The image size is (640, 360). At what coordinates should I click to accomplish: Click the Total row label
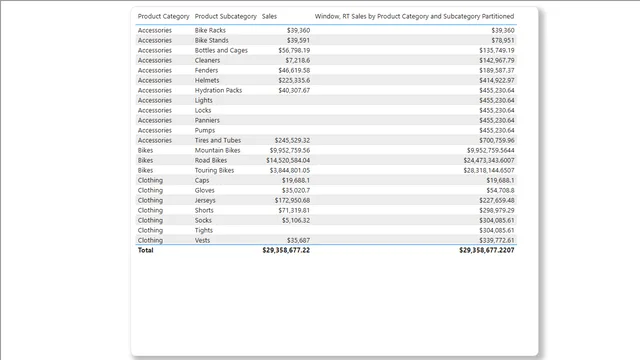click(x=145, y=250)
